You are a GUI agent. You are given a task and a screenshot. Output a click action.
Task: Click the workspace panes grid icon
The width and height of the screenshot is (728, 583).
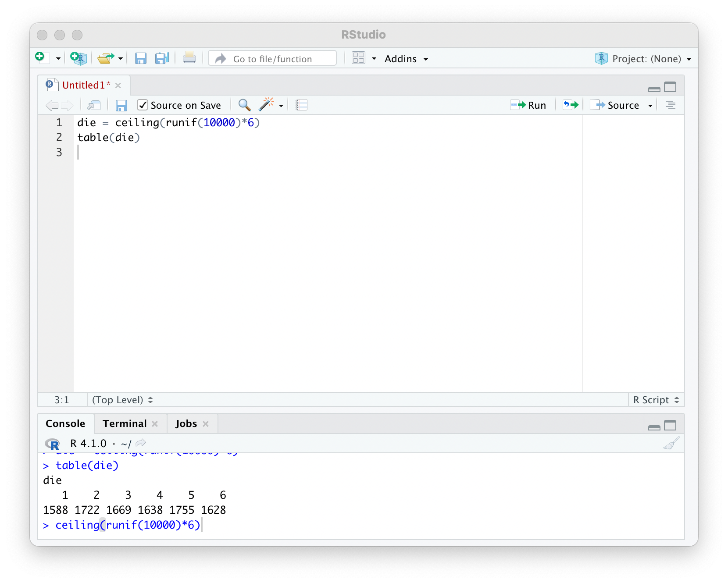pyautogui.click(x=358, y=58)
